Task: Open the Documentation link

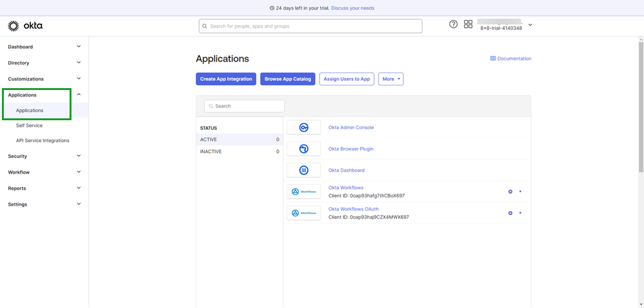Action: point(514,59)
